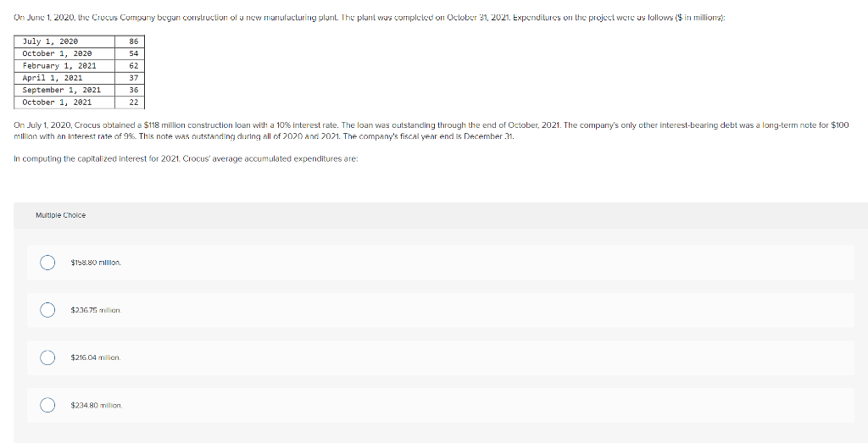Click the "July 1, 2020" table cell
The height and width of the screenshot is (443, 868).
pos(64,42)
